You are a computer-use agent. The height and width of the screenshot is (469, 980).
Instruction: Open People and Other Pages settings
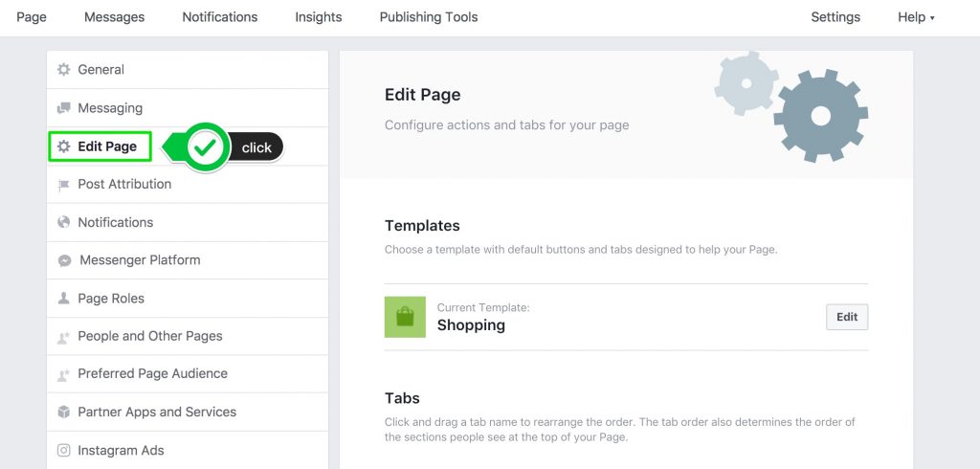(188, 336)
